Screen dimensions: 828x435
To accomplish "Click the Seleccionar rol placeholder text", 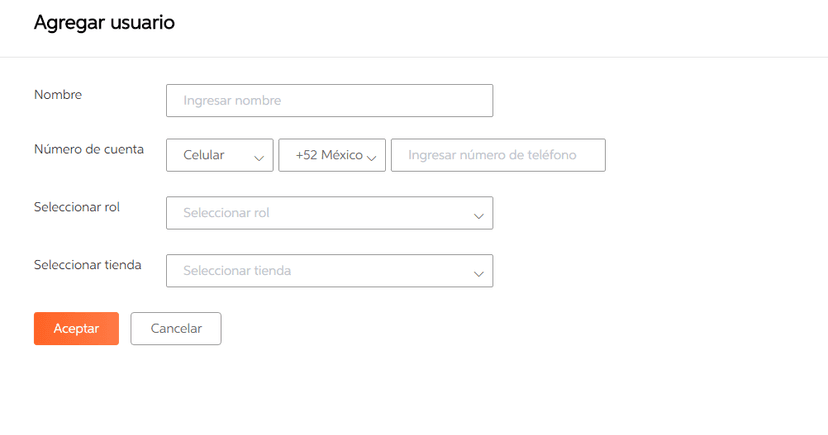I will pyautogui.click(x=227, y=213).
